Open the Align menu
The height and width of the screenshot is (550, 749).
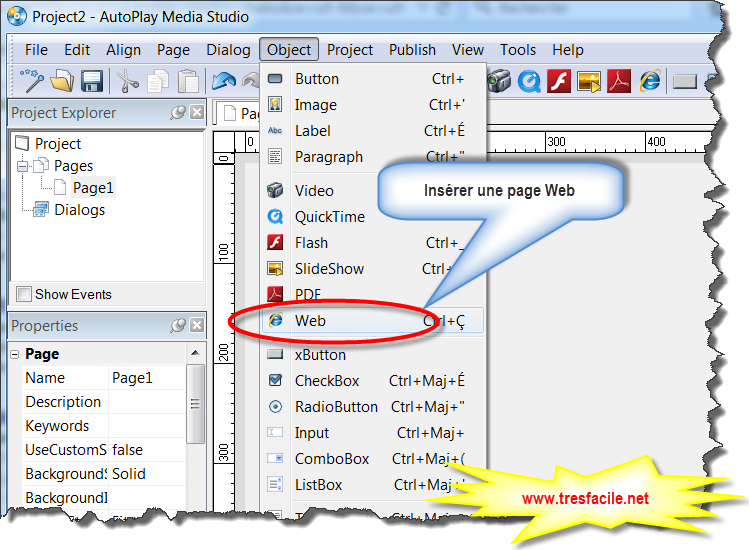click(x=123, y=50)
